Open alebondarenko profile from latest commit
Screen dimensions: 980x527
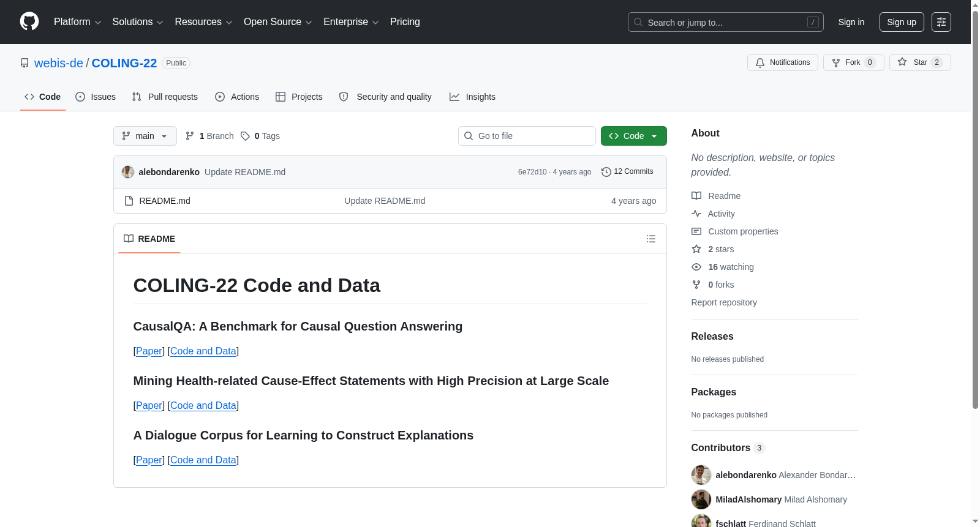point(169,172)
